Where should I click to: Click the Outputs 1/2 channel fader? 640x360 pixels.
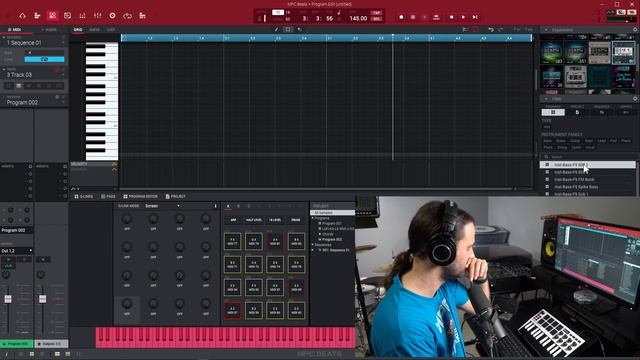[x=42, y=299]
